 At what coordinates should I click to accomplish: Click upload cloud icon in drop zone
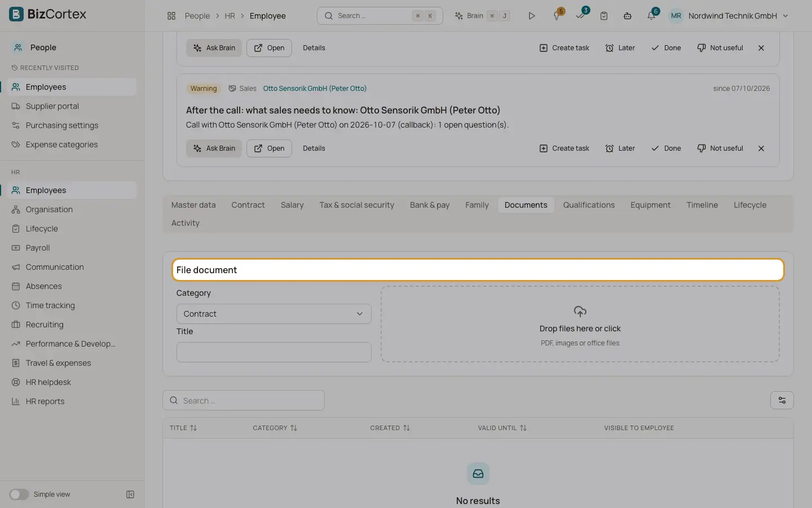[x=580, y=312]
